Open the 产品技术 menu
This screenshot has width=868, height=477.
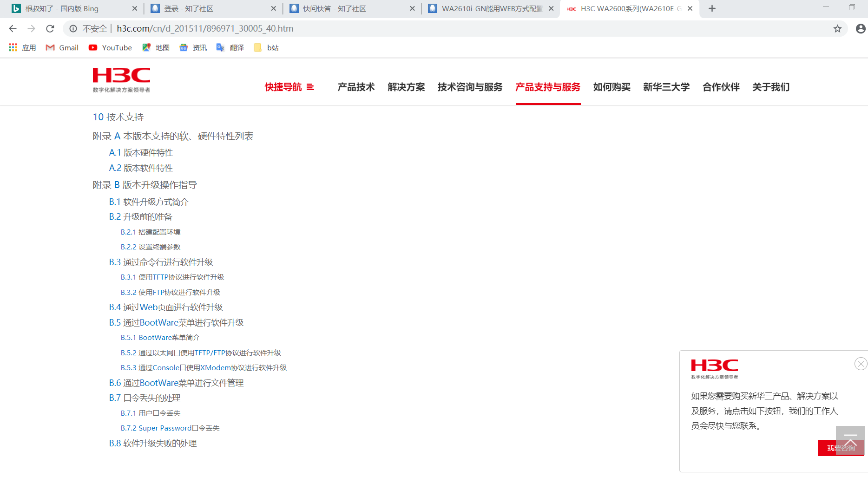[x=356, y=87]
